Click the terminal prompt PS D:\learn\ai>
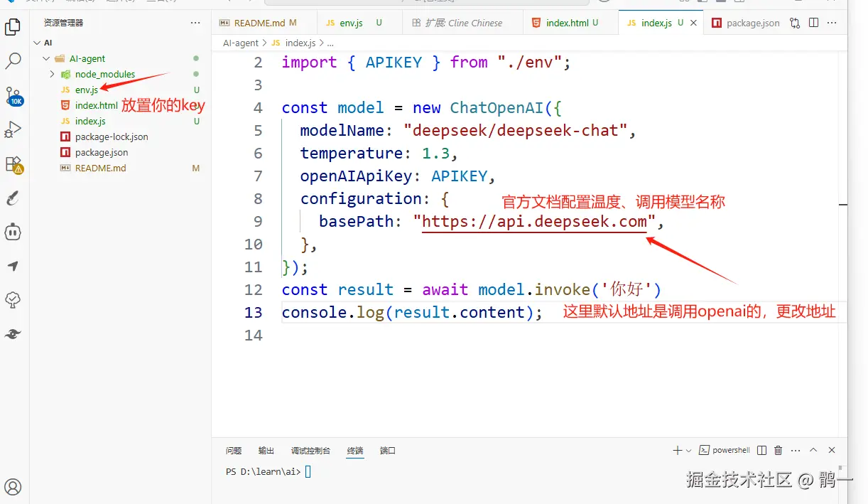Screen dimensions: 868x504 (264, 471)
